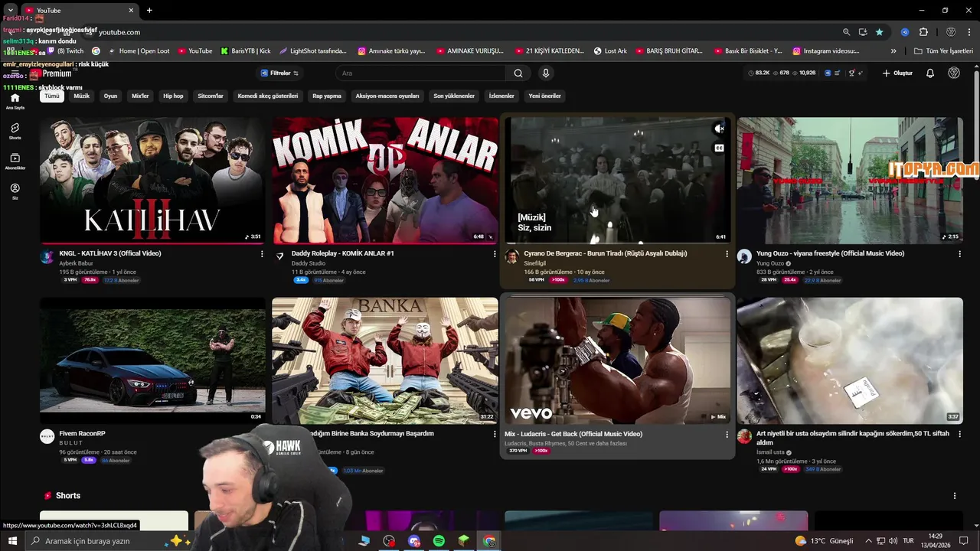Open the BarisYTB | Kick bookmark

point(246,51)
